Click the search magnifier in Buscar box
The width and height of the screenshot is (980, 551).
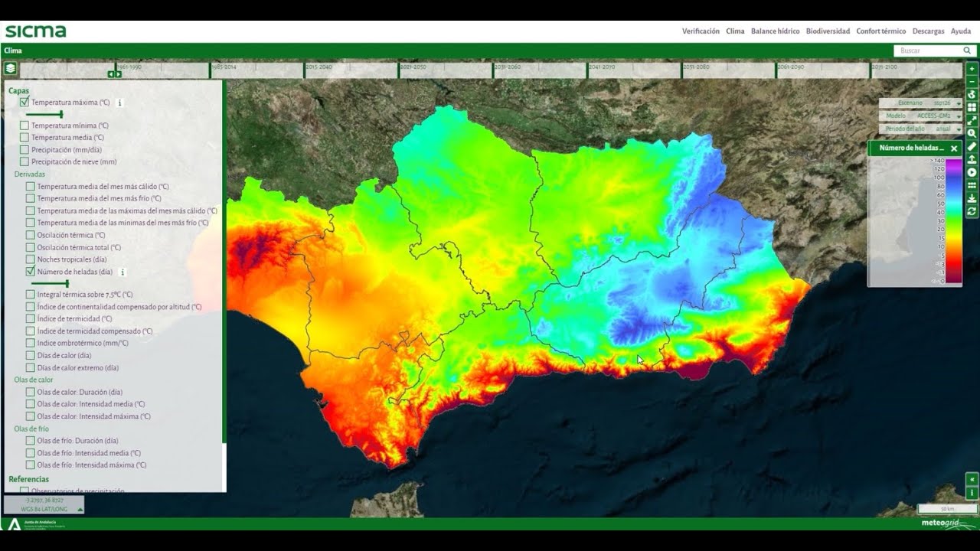click(x=967, y=51)
